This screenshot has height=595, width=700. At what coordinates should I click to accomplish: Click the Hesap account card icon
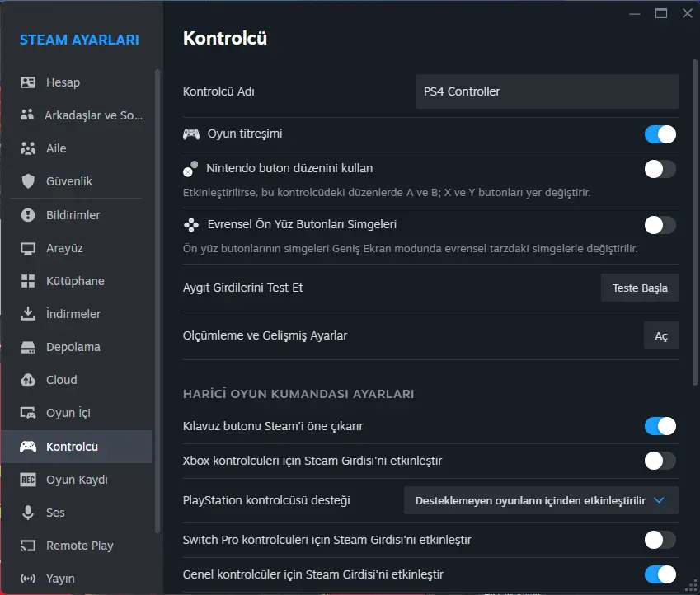(28, 82)
